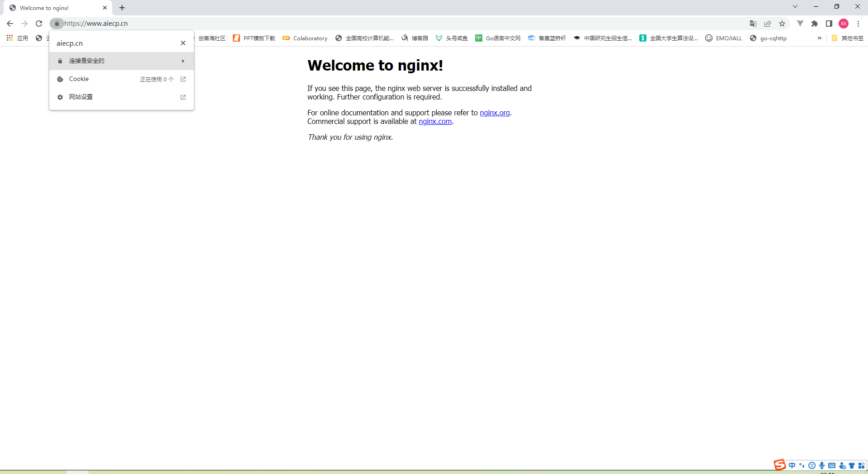The width and height of the screenshot is (868, 474).
Task: Open the 博客园 bookmark
Action: pyautogui.click(x=415, y=38)
